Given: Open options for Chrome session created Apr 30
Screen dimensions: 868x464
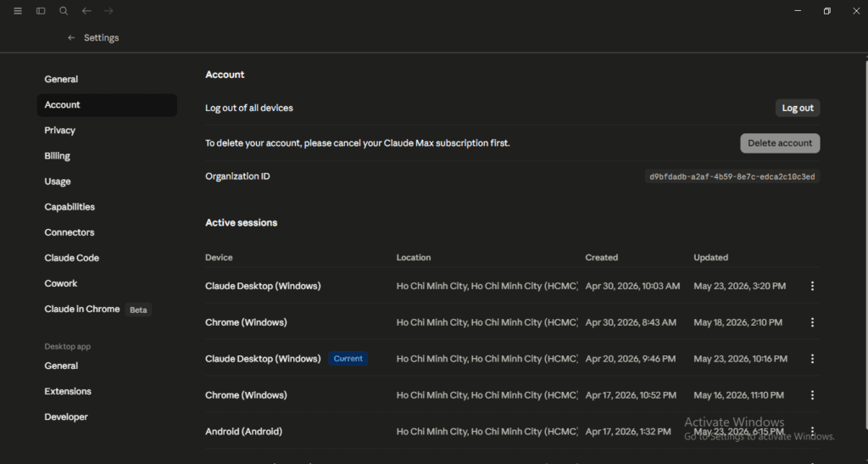Looking at the screenshot, I should 812,322.
